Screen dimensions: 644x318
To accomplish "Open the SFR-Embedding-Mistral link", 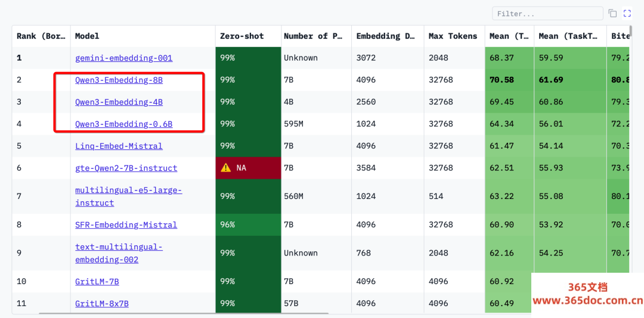I will pyautogui.click(x=126, y=225).
